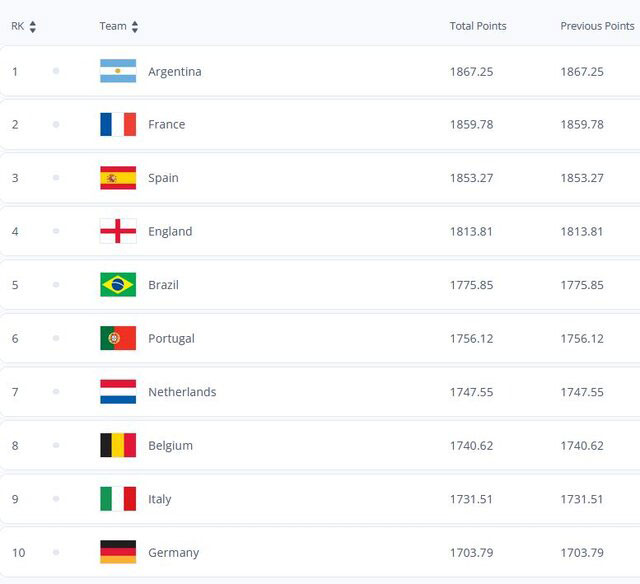Open the Netherlands team name link
This screenshot has width=640, height=584.
(182, 392)
